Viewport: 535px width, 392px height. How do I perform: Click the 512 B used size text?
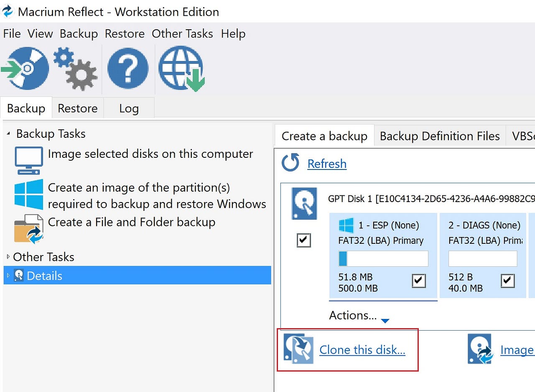coord(461,277)
